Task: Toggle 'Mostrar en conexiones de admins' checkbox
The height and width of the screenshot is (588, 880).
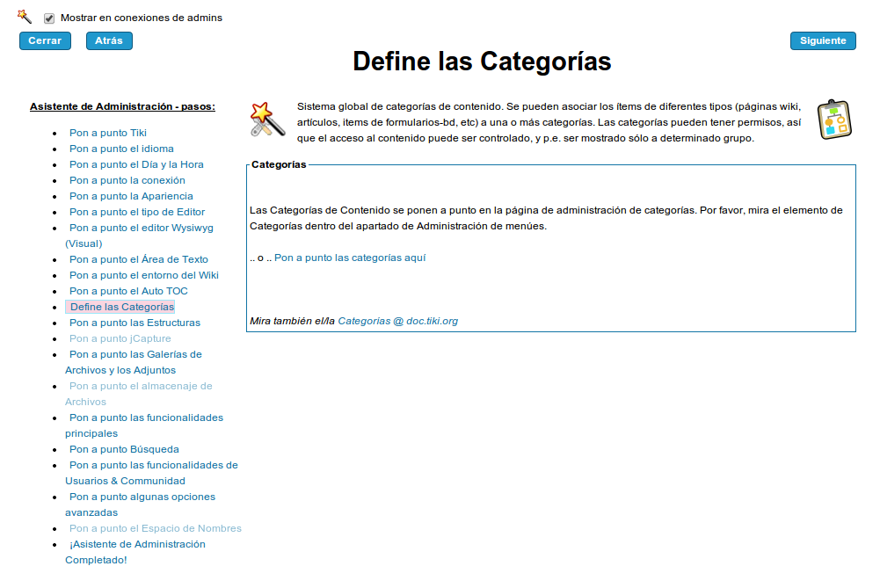Action: pos(49,18)
